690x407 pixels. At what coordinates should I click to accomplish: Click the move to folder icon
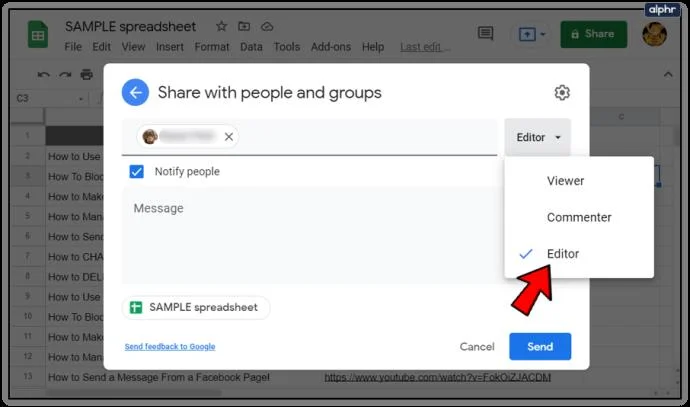point(244,26)
